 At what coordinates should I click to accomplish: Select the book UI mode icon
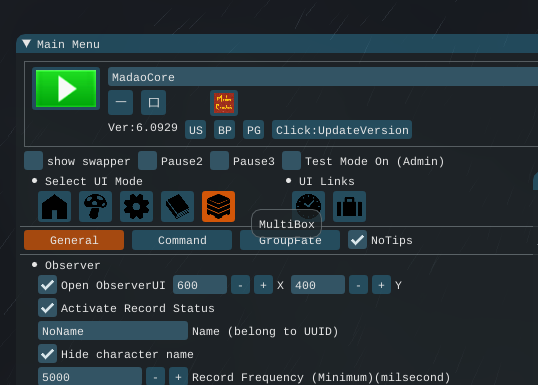(x=177, y=207)
